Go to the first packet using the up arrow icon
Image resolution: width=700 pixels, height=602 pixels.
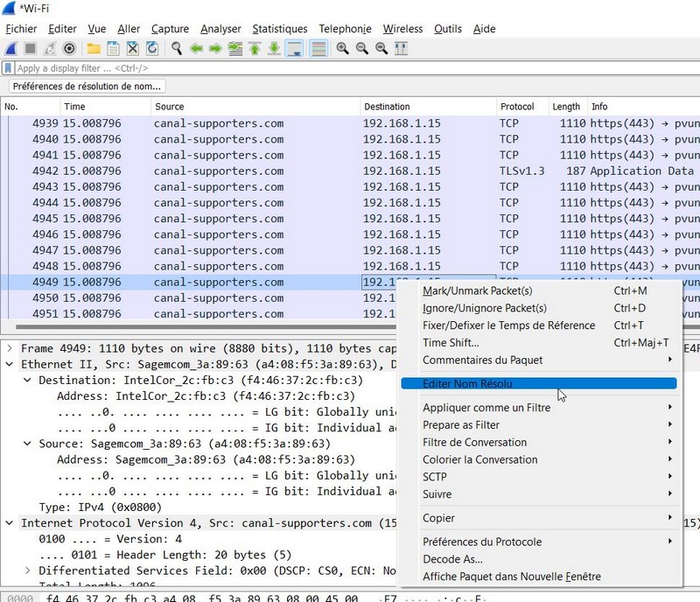[255, 48]
